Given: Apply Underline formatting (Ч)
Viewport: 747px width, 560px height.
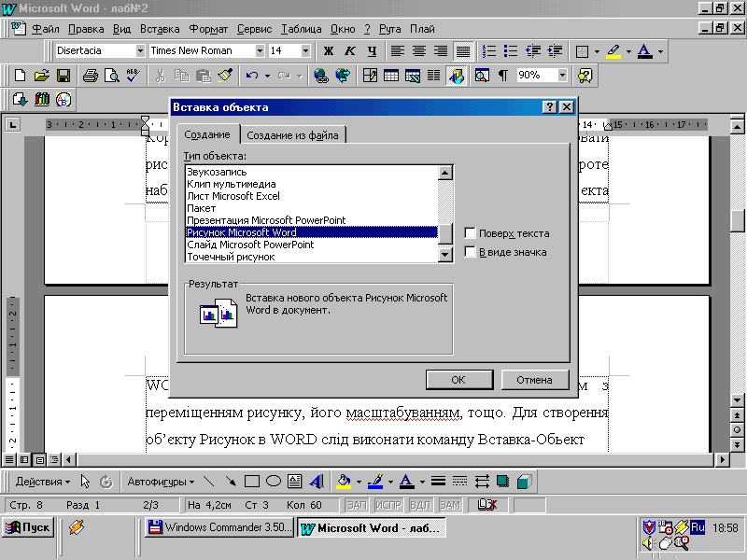Looking at the screenshot, I should pos(372,50).
